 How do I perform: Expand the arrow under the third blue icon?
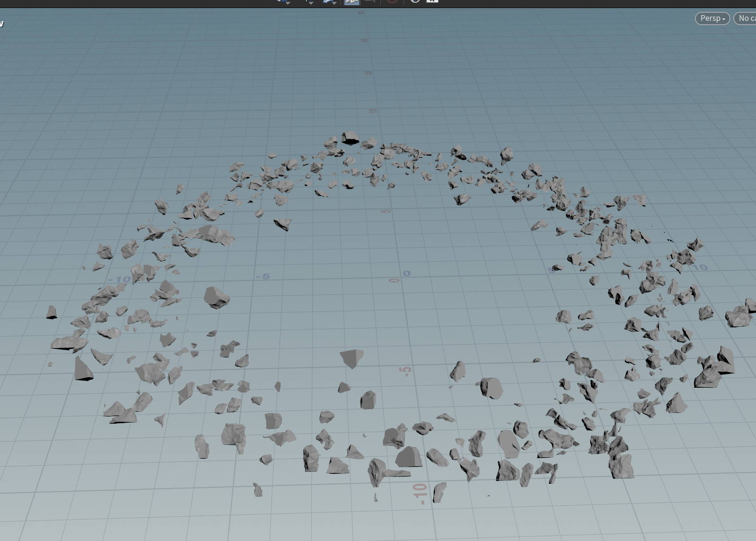pyautogui.click(x=334, y=3)
